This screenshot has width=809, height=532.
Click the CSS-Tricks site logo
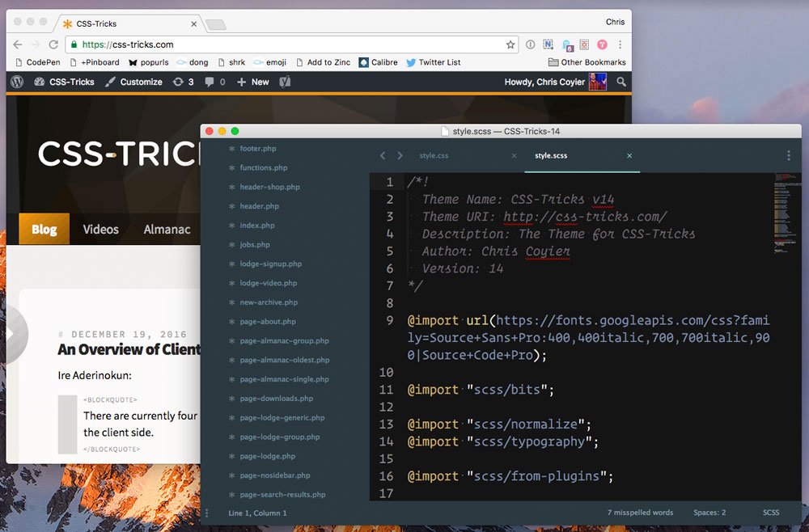(119, 154)
